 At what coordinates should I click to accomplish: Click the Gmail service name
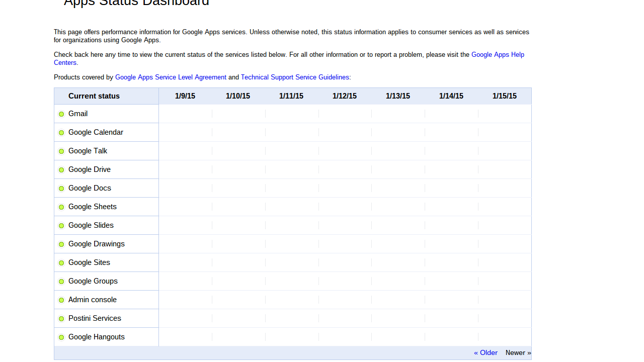point(78,114)
